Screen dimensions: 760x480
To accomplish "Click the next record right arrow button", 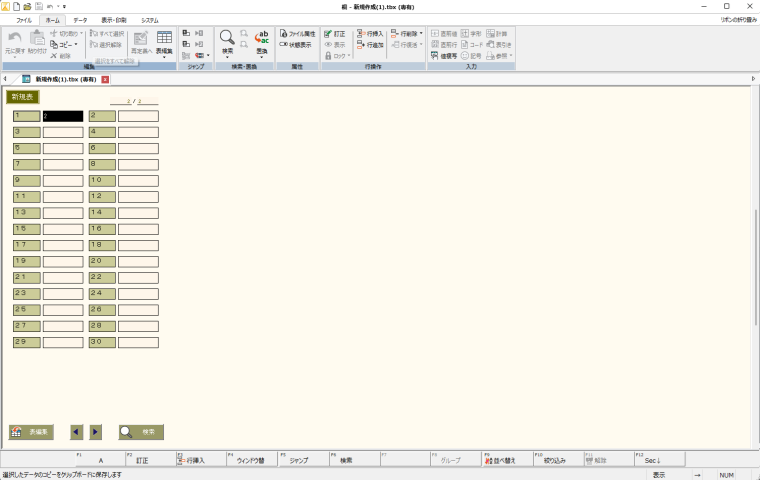I will click(96, 432).
